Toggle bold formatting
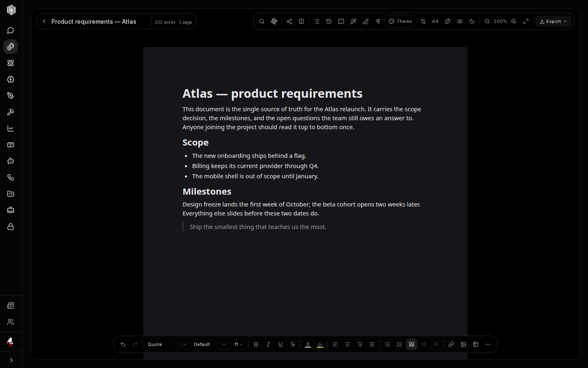 pyautogui.click(x=256, y=344)
